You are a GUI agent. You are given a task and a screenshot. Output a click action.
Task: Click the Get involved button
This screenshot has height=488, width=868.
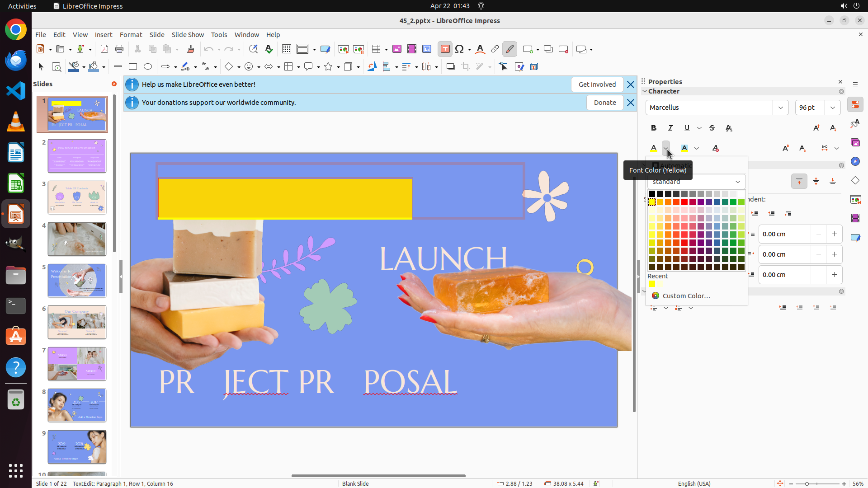[597, 84]
